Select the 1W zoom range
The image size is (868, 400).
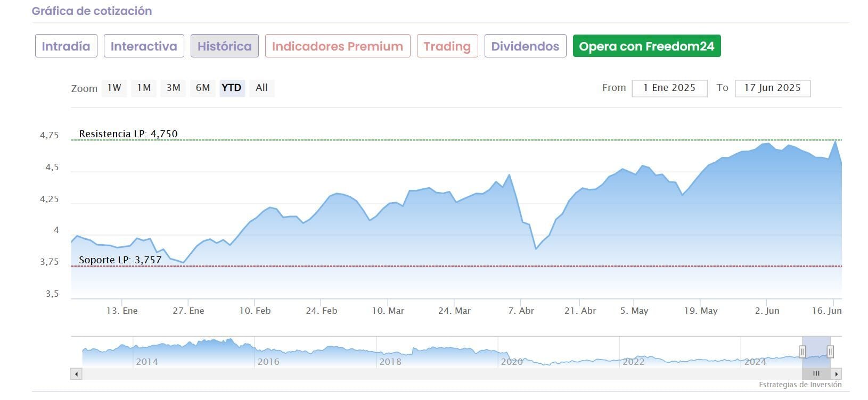[x=114, y=88]
